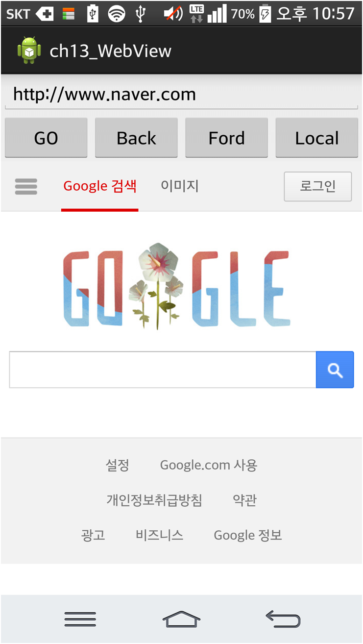Switch to the 이미지 tab

pyautogui.click(x=180, y=186)
